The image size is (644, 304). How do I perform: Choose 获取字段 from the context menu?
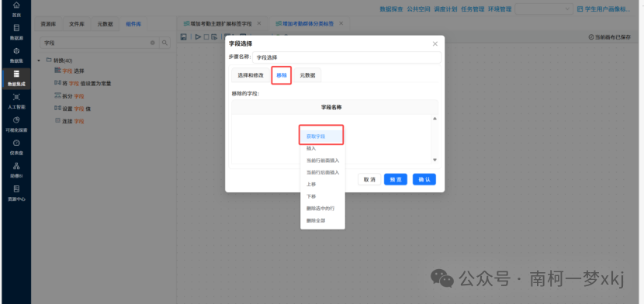[321, 136]
